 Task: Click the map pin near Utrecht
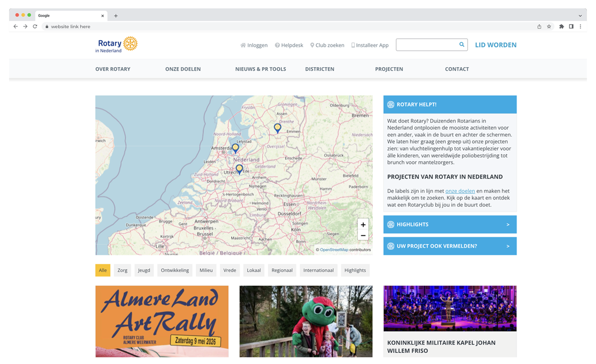[239, 169]
